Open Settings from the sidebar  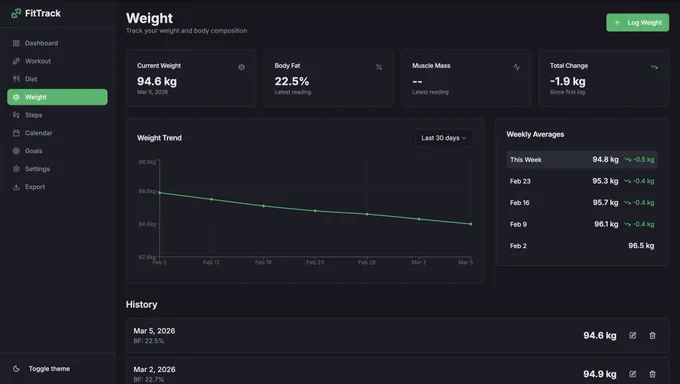(x=57, y=169)
